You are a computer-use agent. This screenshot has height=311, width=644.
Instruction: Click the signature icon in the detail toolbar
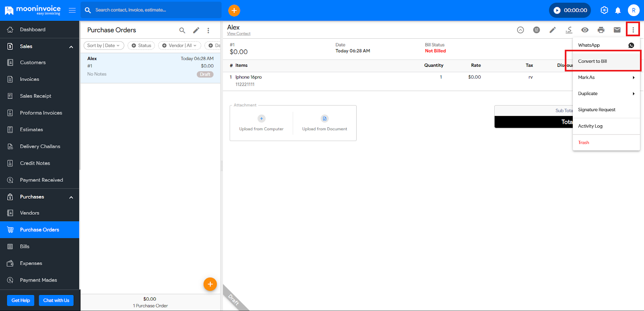click(569, 30)
